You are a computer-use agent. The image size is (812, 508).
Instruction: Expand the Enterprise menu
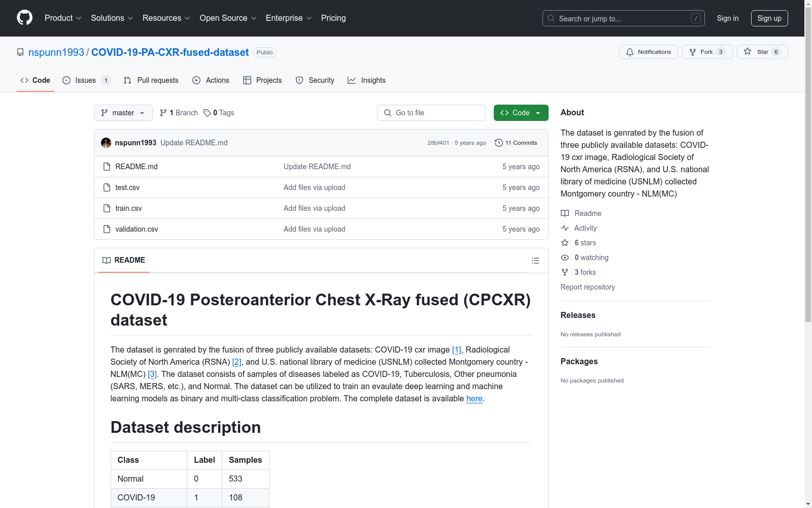click(x=289, y=18)
